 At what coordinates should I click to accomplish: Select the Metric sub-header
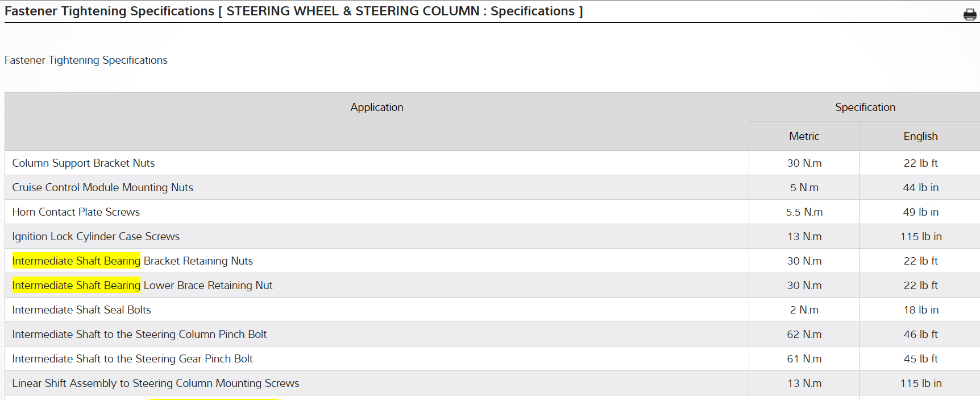(x=804, y=137)
